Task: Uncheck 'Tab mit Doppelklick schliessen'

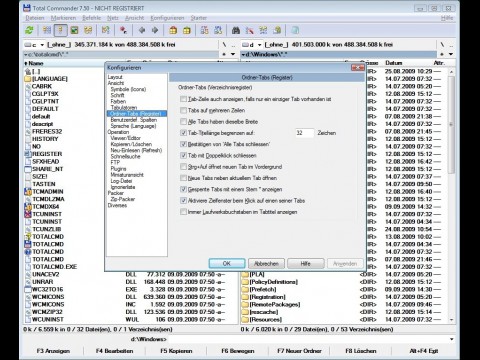Action: pyautogui.click(x=183, y=155)
